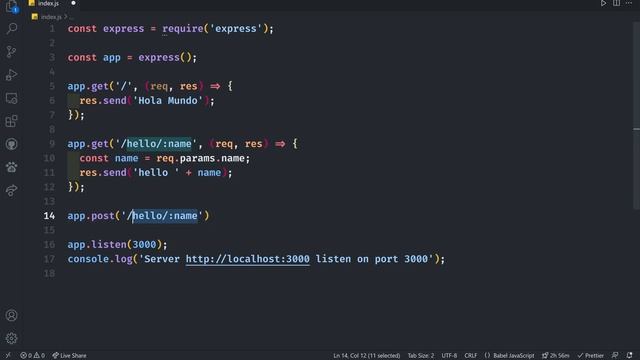Open the Source Control view

coord(12,51)
